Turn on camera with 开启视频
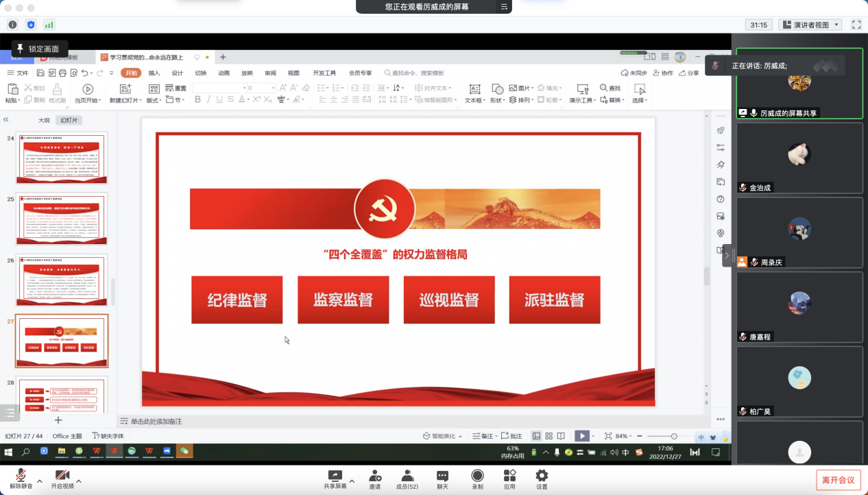The height and width of the screenshot is (495, 868). tap(62, 479)
